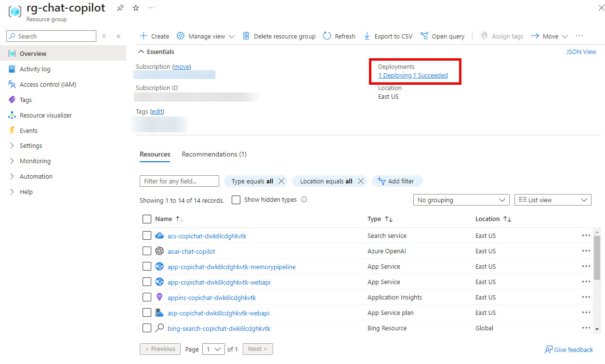Click the bing-search magnifier icon
This screenshot has height=364, width=605.
point(159,328)
